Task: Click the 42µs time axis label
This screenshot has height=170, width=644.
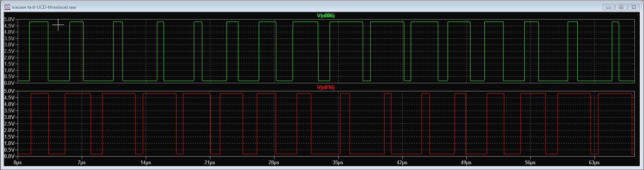Action: [x=402, y=163]
